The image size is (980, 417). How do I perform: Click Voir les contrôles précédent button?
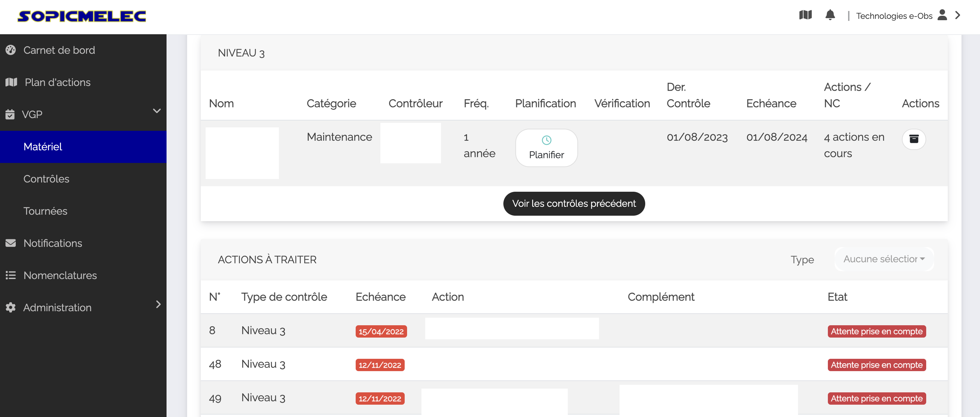tap(574, 203)
